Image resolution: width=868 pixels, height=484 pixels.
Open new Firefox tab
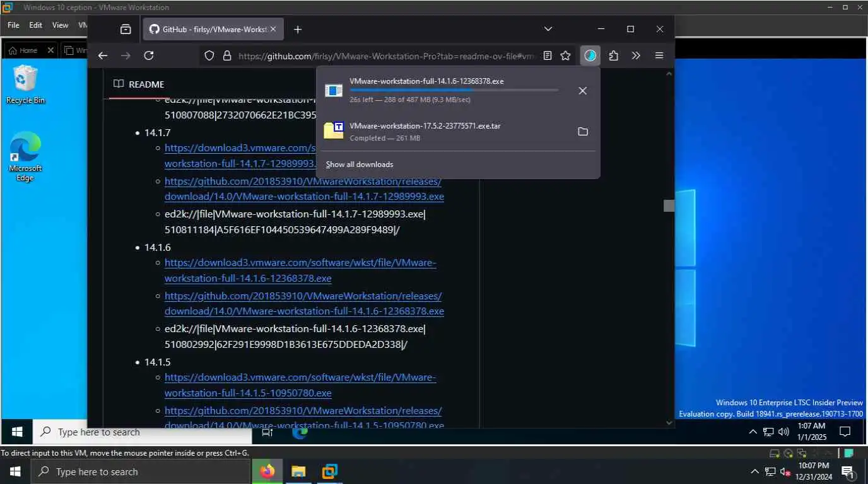(298, 29)
